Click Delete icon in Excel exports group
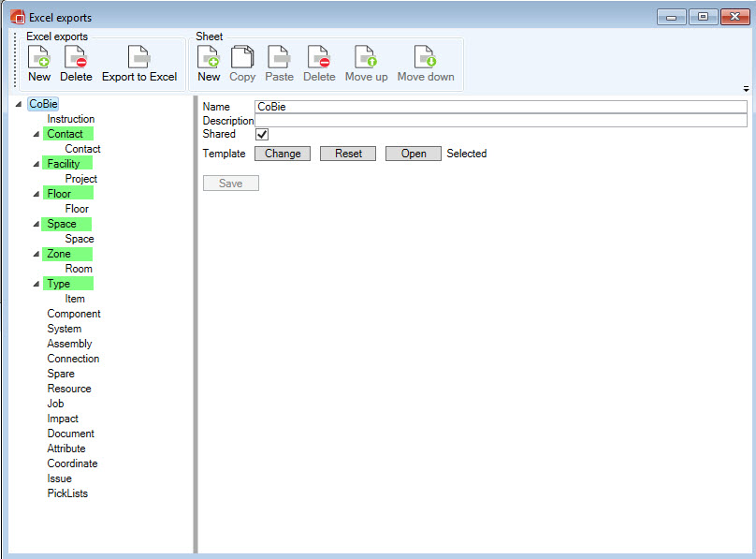This screenshot has width=756, height=559. tap(76, 59)
